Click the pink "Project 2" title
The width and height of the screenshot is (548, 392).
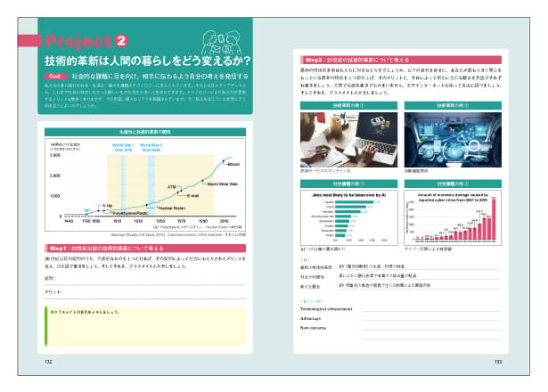86,42
